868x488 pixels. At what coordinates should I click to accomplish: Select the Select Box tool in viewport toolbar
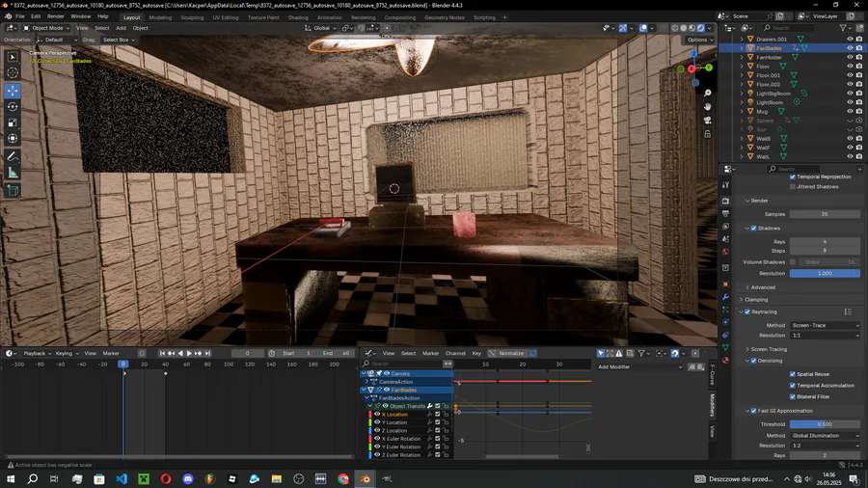click(13, 57)
